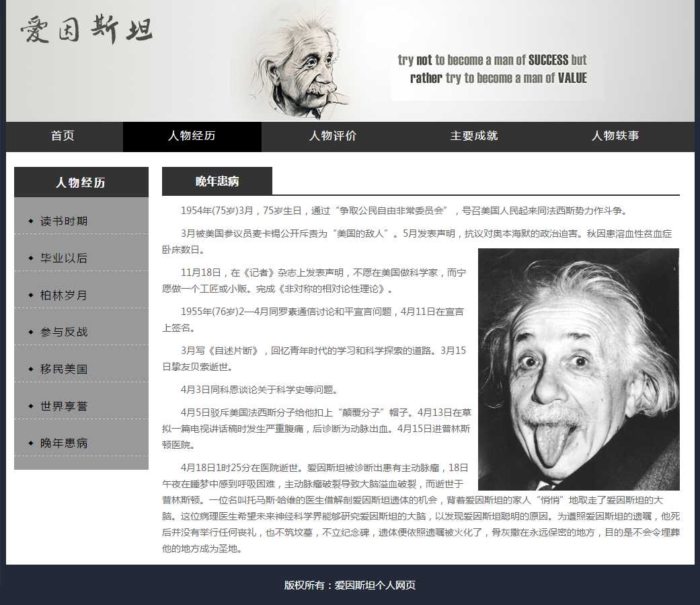This screenshot has width=700, height=605.
Task: Open 移民美国 sidebar link
Action: [64, 369]
